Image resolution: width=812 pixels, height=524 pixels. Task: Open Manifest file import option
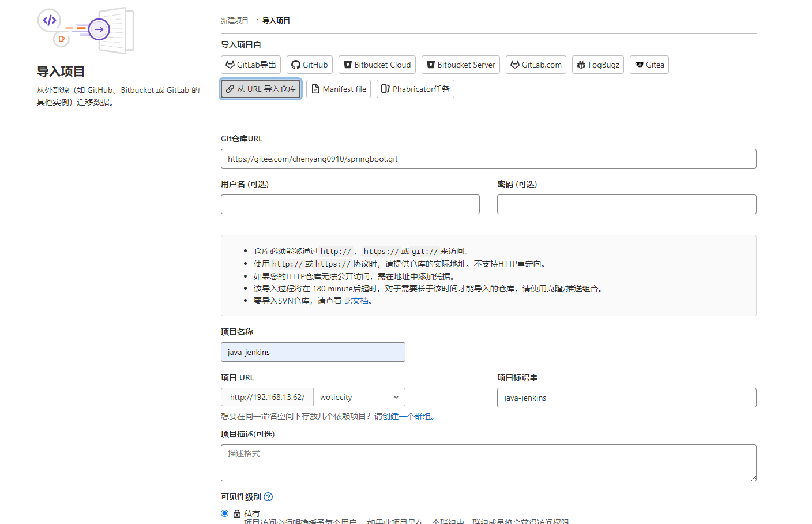[x=339, y=89]
